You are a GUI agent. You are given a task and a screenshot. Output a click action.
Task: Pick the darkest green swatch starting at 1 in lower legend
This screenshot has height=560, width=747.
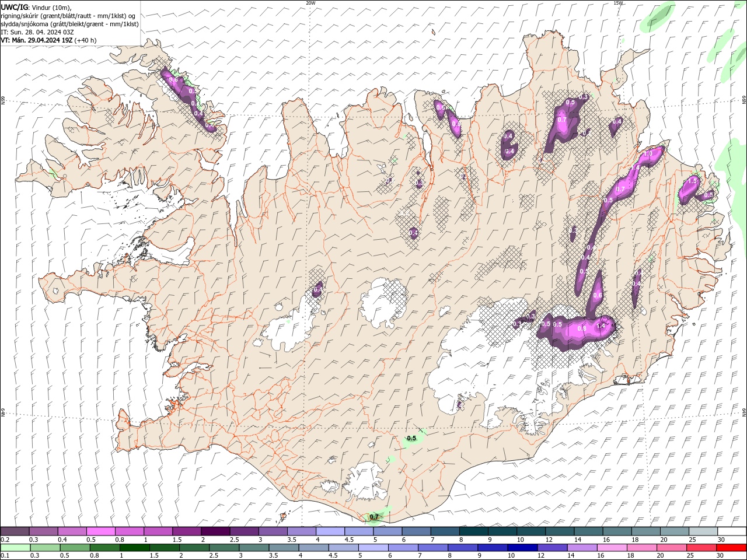point(134,548)
